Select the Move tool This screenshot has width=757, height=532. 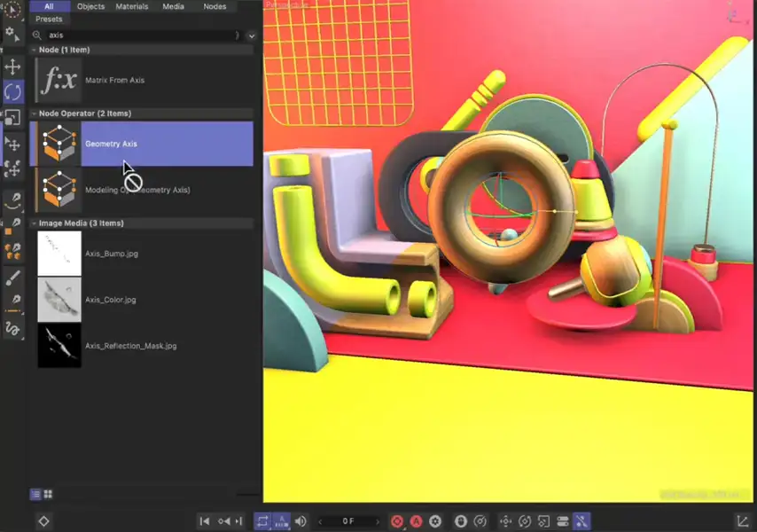click(x=12, y=66)
